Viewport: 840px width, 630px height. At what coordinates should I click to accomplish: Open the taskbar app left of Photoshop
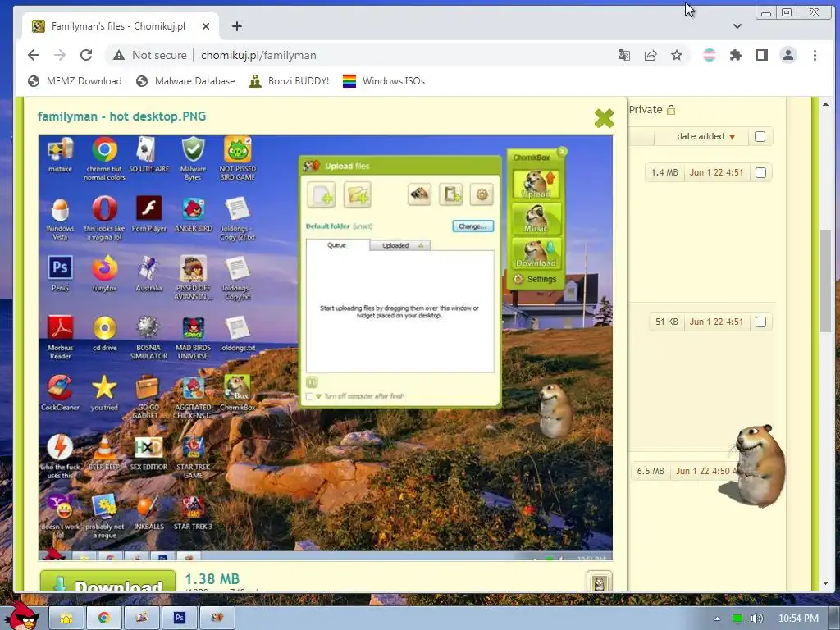pos(141,619)
